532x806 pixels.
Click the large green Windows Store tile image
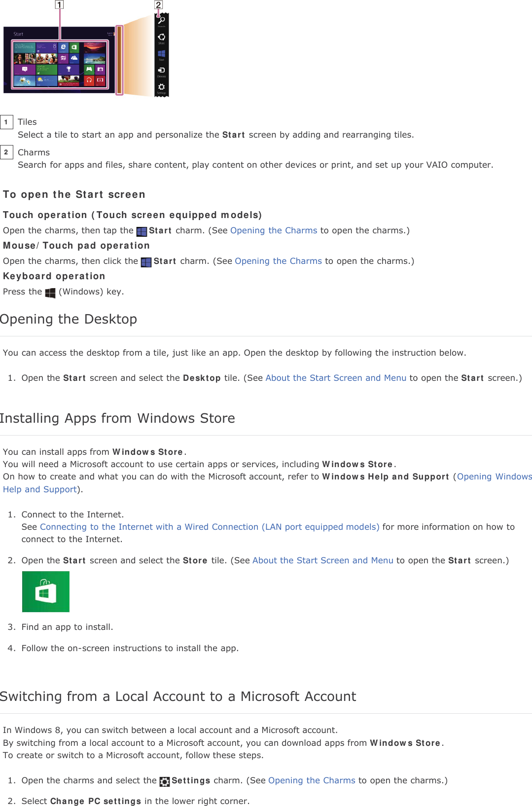(46, 591)
